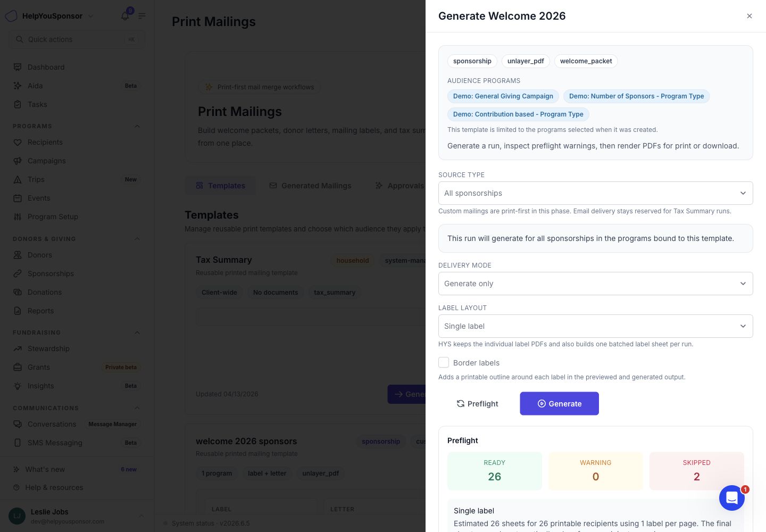
Task: Click the notifications bell icon
Action: (x=125, y=16)
